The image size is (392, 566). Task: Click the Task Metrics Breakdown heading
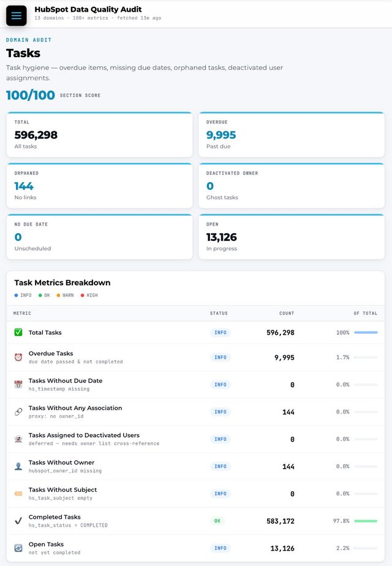point(62,283)
